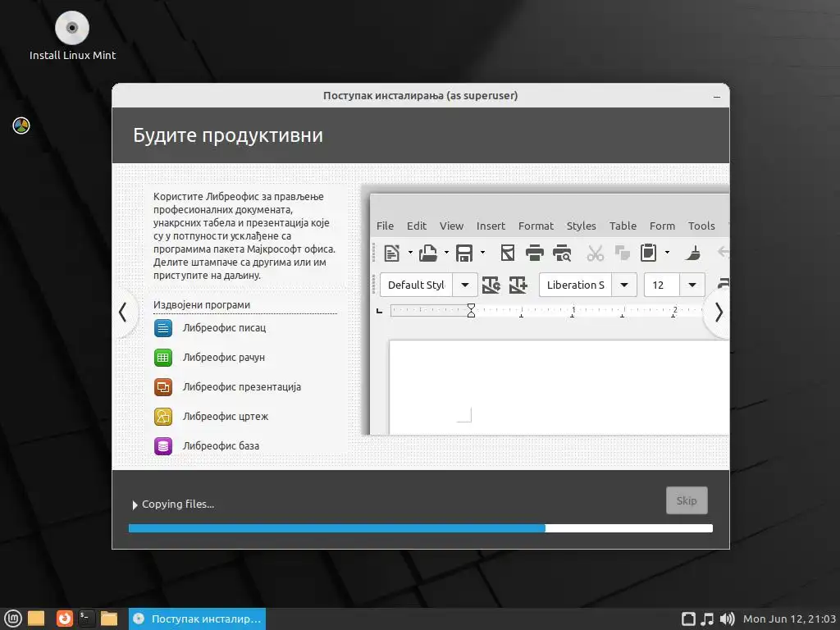
Task: Click the Либреофис презентација icon
Action: [x=163, y=387]
